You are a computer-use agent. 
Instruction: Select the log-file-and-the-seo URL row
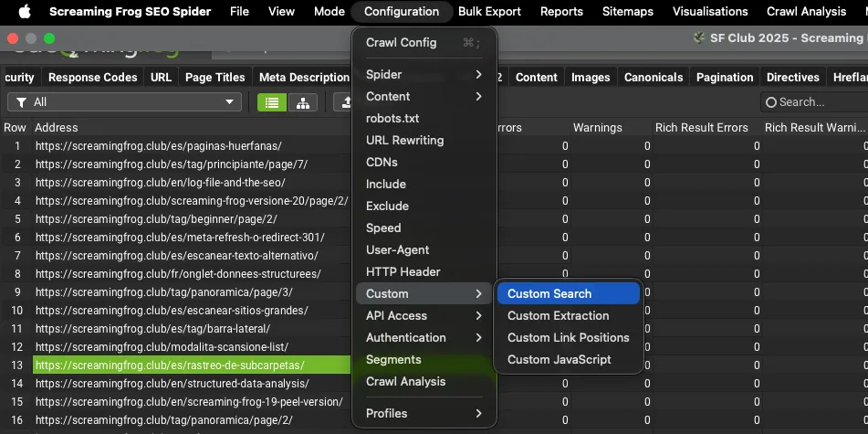point(161,183)
